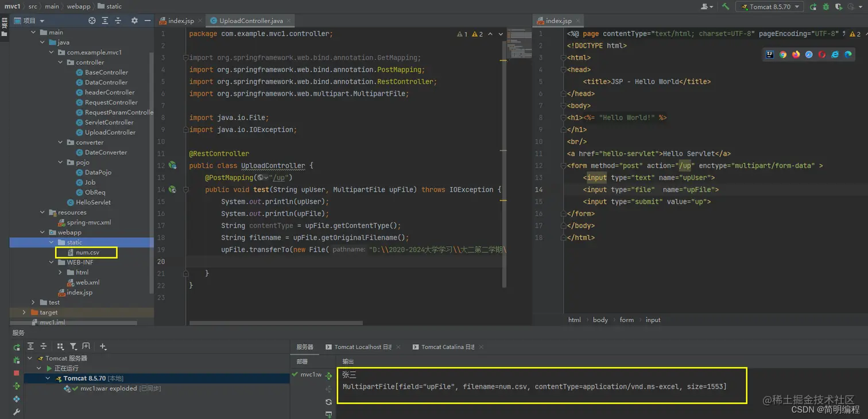Collapse the pojo package folder

60,162
